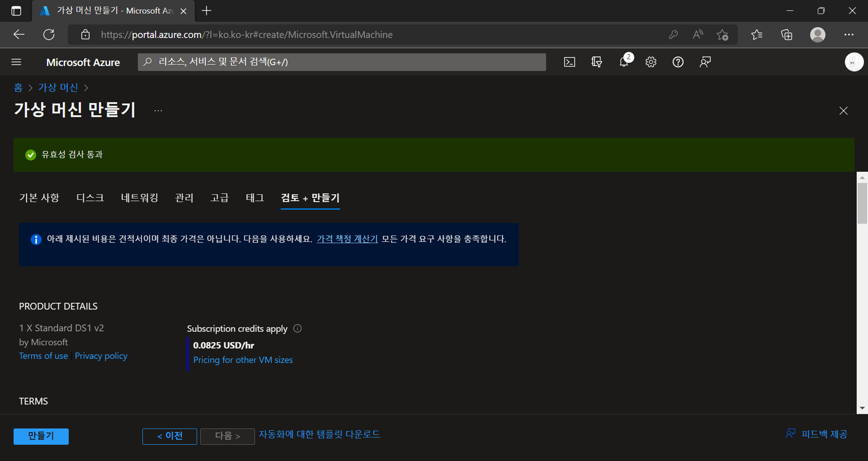Open the blade's more options ellipsis

158,111
